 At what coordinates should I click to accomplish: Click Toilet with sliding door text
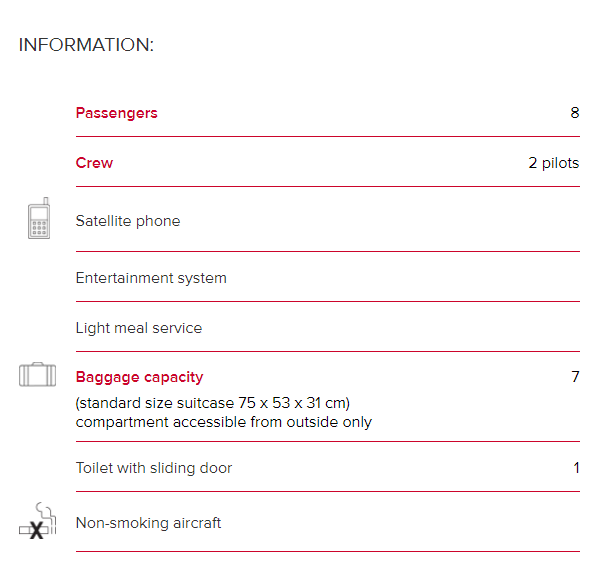[x=154, y=468]
